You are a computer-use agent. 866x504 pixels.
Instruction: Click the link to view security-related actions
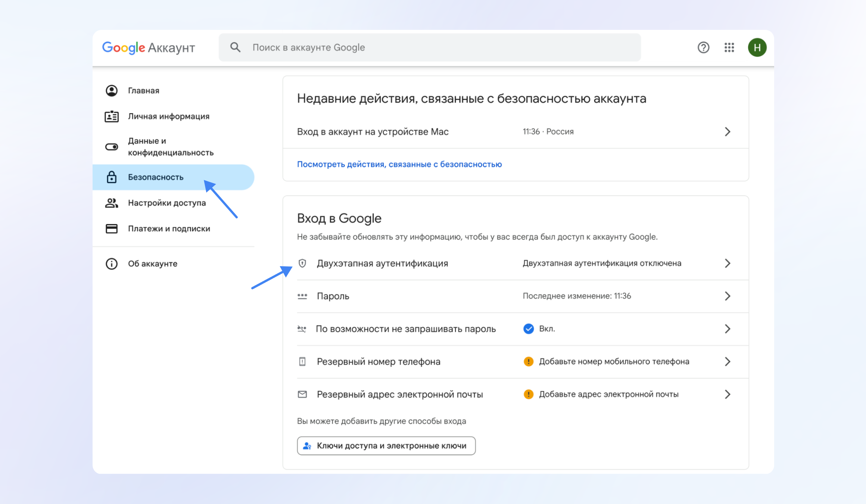point(399,164)
